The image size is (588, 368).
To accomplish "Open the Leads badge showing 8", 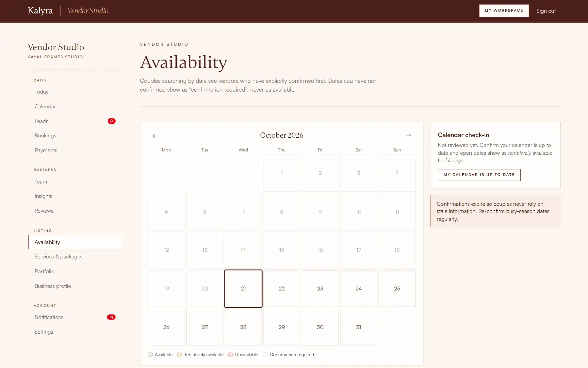I will 111,121.
